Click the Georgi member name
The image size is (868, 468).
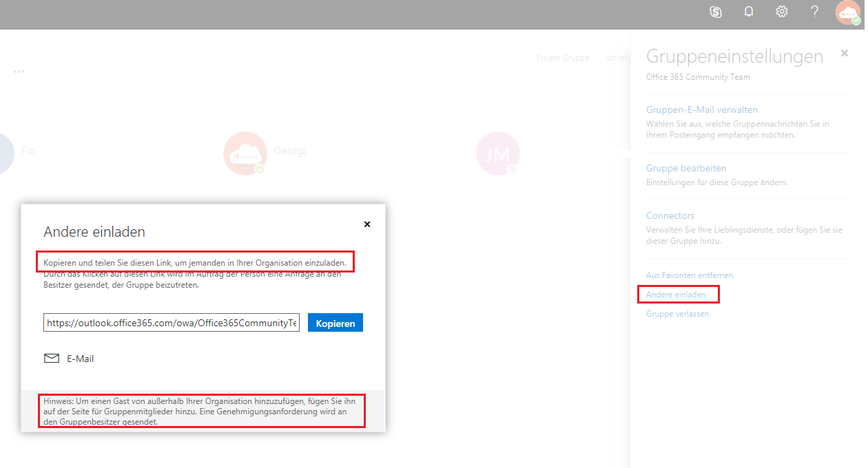click(289, 151)
